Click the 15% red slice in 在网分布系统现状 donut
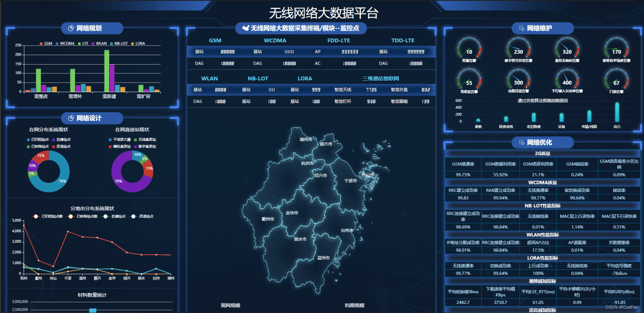The height and width of the screenshot is (313, 644). [40, 156]
